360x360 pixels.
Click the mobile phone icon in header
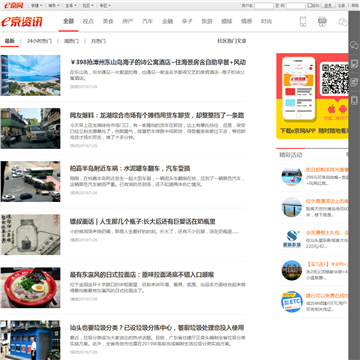[x=303, y=22]
